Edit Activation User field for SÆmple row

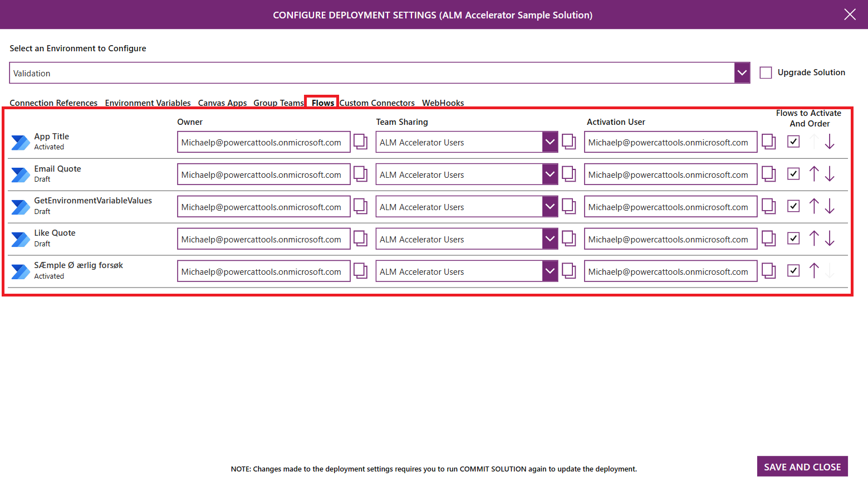pos(671,271)
